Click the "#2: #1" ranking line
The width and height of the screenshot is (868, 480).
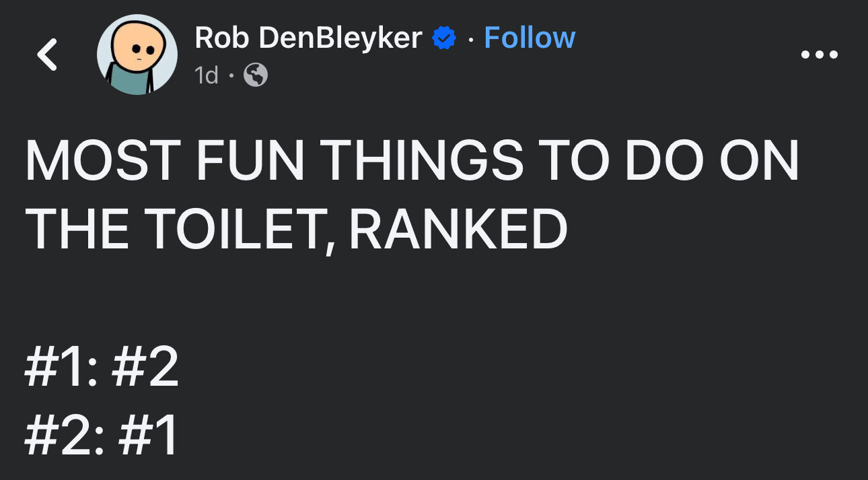pyautogui.click(x=102, y=434)
